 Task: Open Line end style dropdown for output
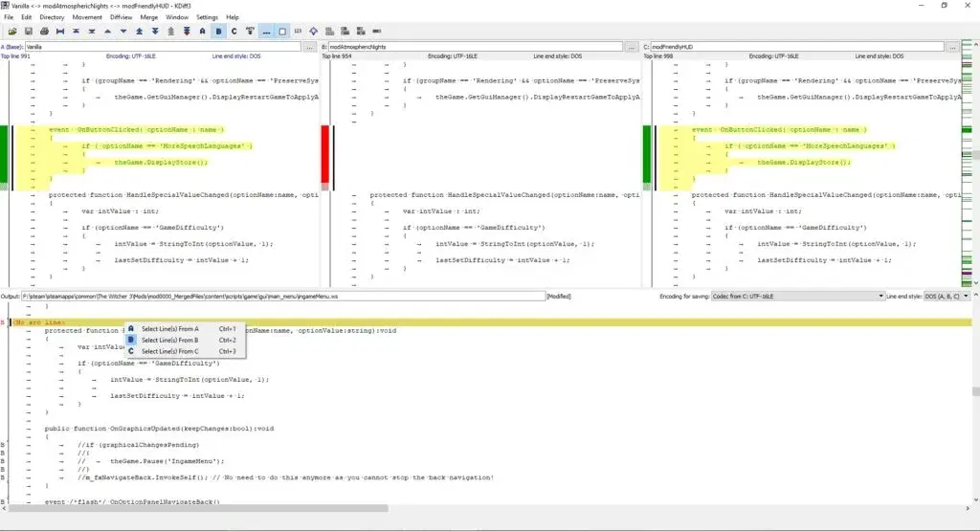947,296
